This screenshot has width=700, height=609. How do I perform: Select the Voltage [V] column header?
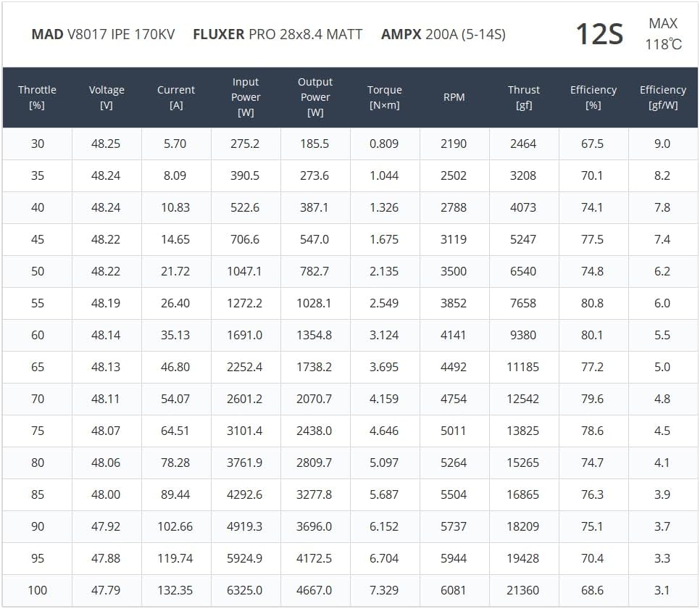coord(107,97)
